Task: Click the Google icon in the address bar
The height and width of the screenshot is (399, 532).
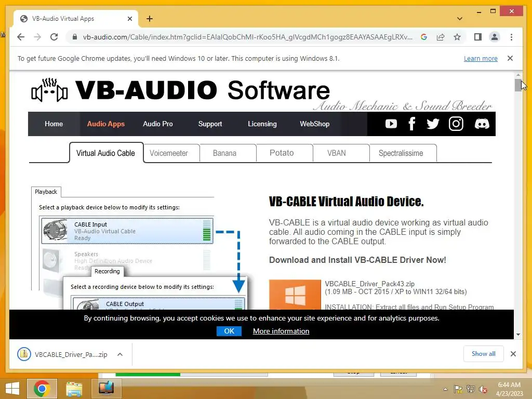Action: [424, 37]
